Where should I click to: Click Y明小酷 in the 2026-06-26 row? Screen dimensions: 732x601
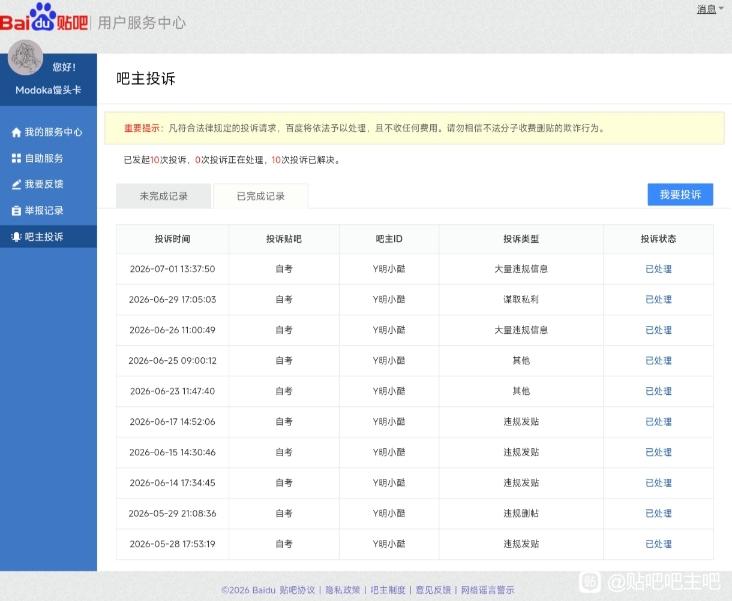389,330
